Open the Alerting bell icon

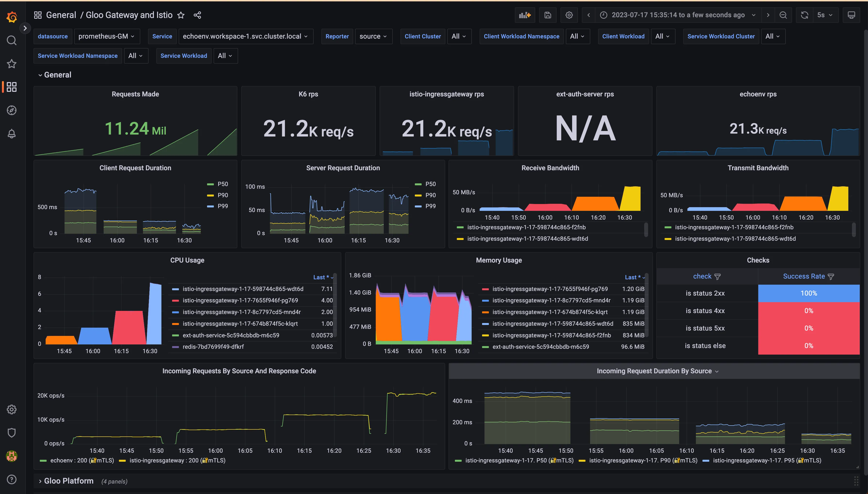pos(12,134)
